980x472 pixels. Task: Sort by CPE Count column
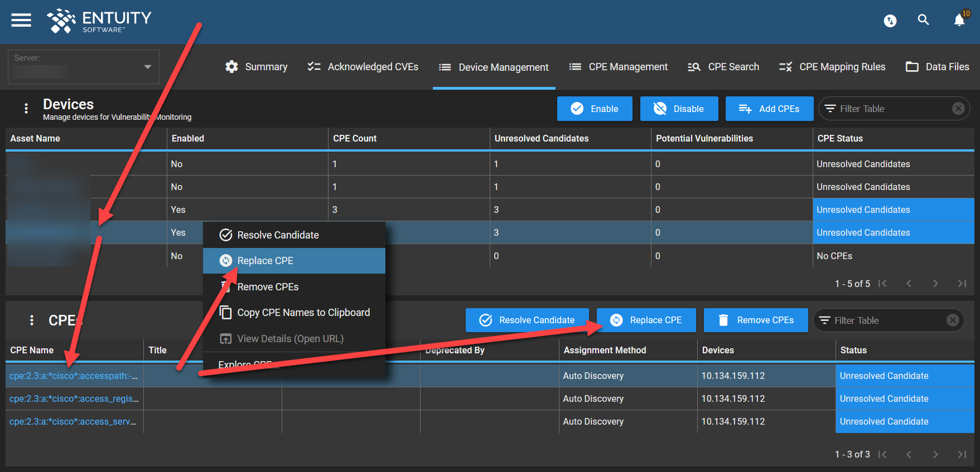[409, 138]
